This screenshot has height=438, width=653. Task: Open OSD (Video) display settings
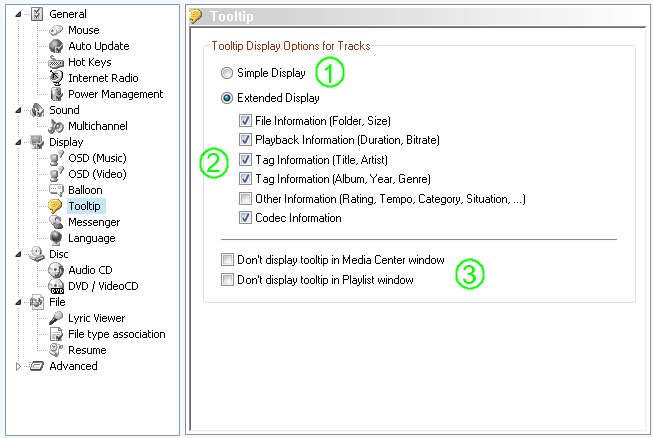[x=97, y=174]
